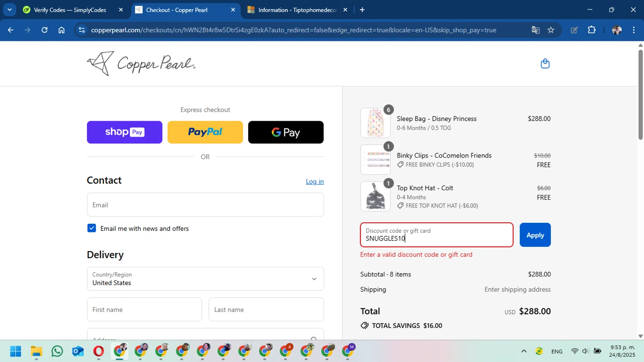Close the Information - Tiptophomedecor tab
The image size is (644, 362).
point(345,9)
